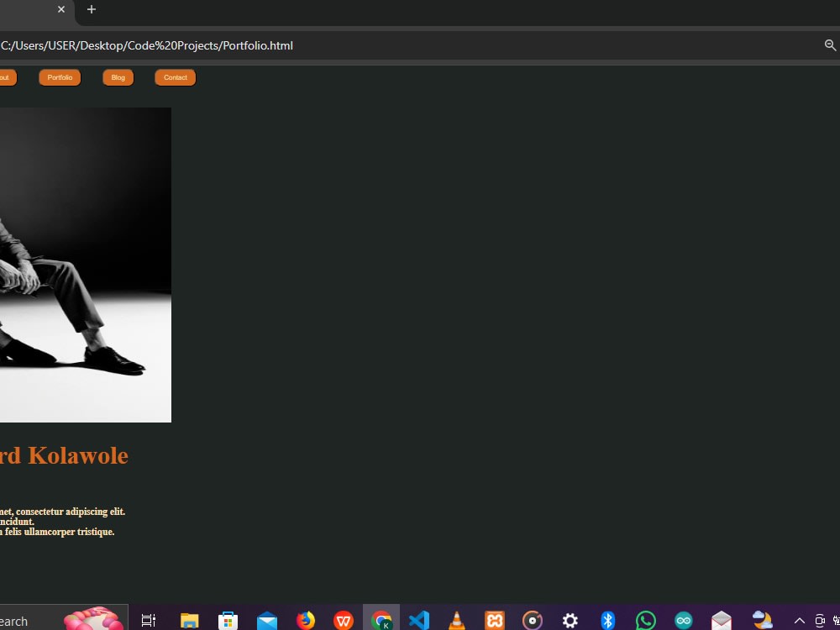Open Task View on the taskbar

tap(149, 621)
